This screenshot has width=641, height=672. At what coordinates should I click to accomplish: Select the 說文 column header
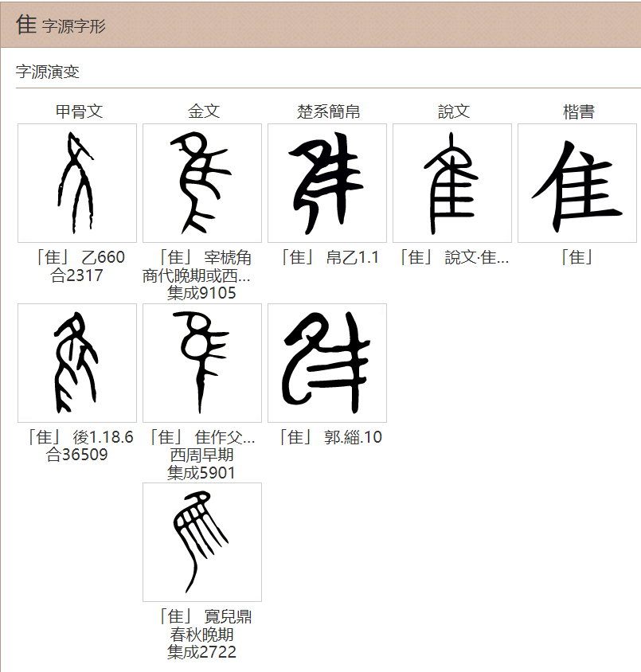pos(451,112)
